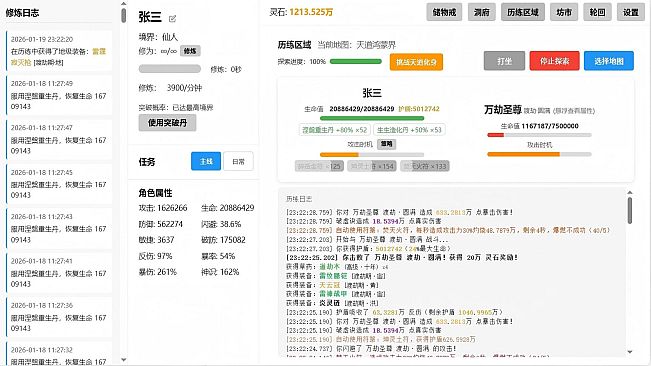Click the 炎灵链 equipment name
This screenshot has width=651, height=366.
click(329, 303)
